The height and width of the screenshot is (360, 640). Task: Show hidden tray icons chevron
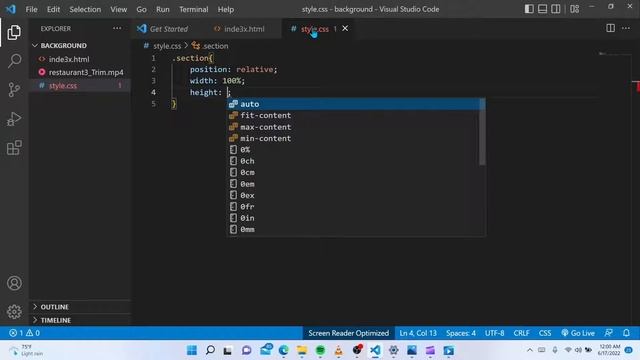click(x=529, y=350)
